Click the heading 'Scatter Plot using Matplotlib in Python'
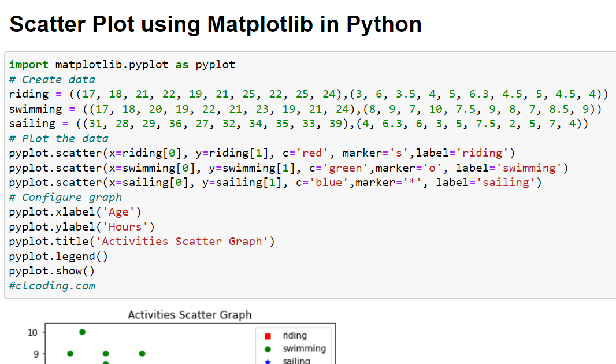 [x=216, y=24]
